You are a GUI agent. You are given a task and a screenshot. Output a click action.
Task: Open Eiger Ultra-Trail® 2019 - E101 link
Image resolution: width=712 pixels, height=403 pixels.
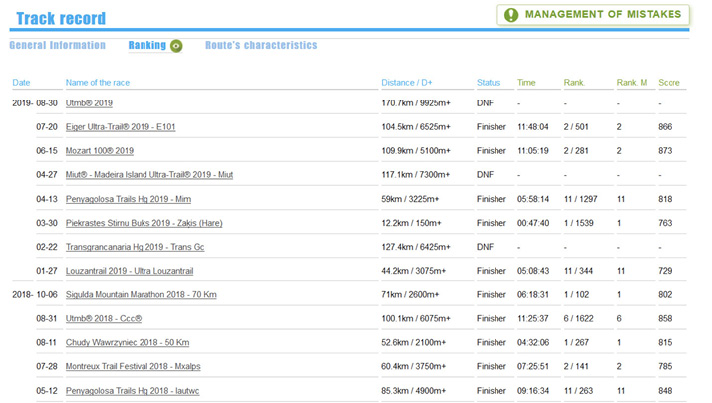click(120, 127)
